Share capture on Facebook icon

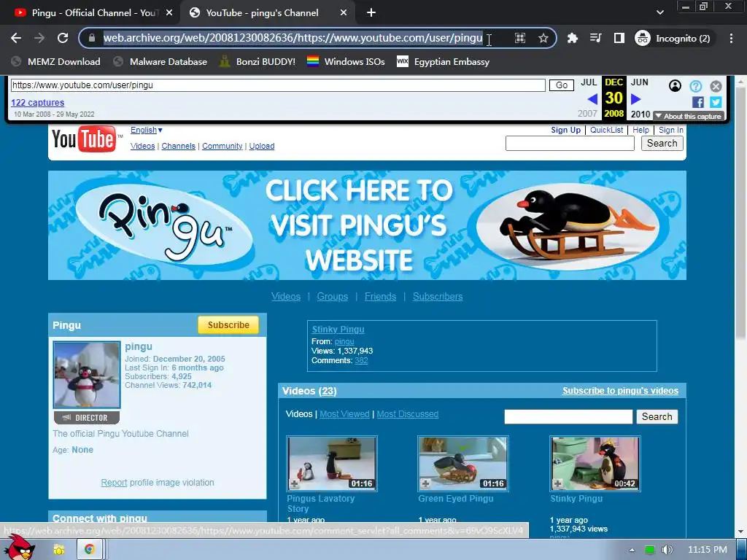[x=698, y=102]
